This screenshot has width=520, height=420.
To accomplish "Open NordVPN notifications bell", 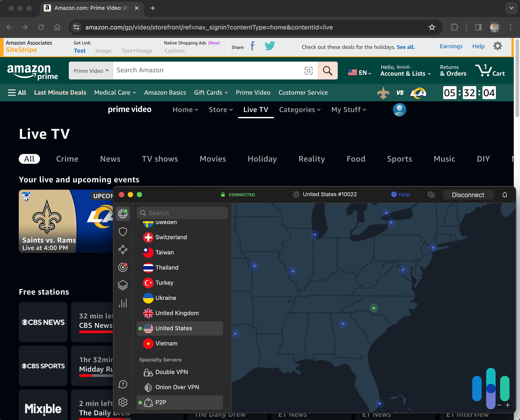I will (505, 195).
